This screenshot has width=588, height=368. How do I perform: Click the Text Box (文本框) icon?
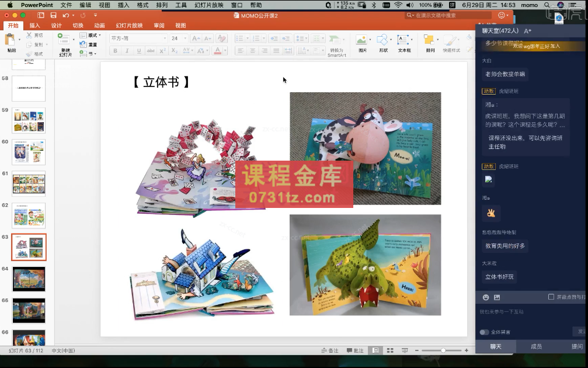[403, 40]
